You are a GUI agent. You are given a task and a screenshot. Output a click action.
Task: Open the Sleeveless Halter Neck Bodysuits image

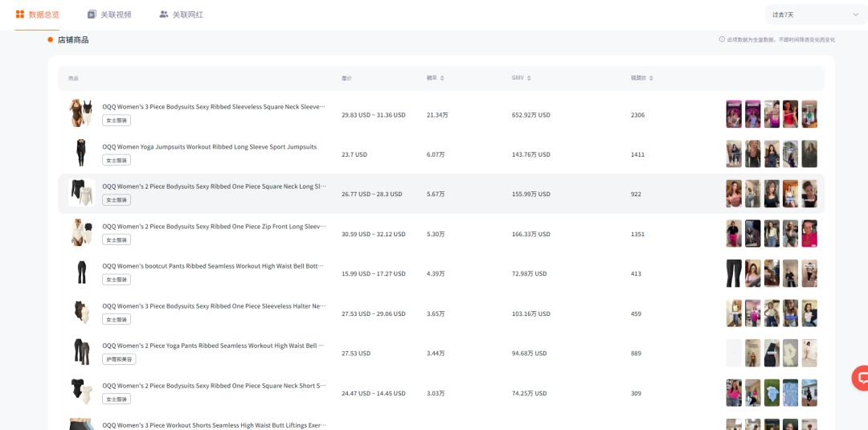tap(81, 312)
